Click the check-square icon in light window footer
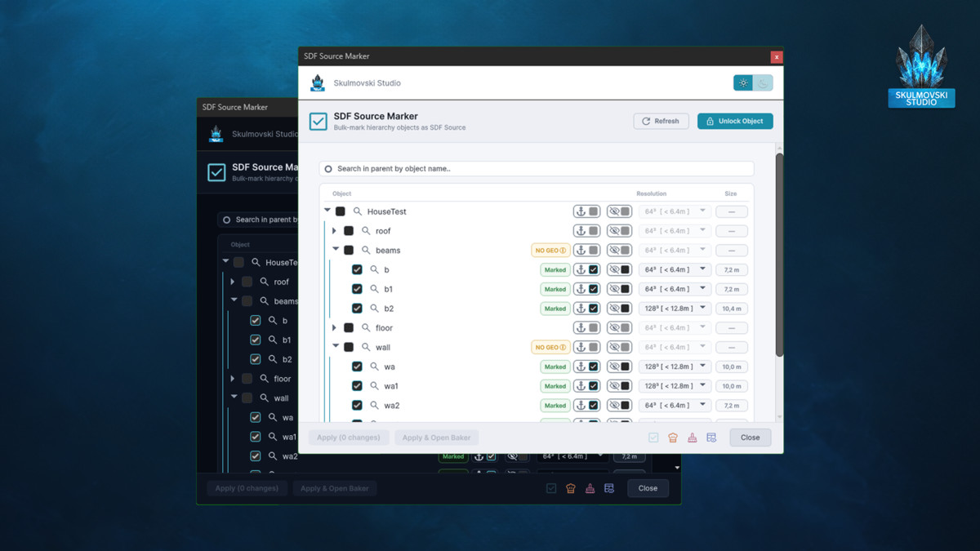980x551 pixels. pos(653,438)
